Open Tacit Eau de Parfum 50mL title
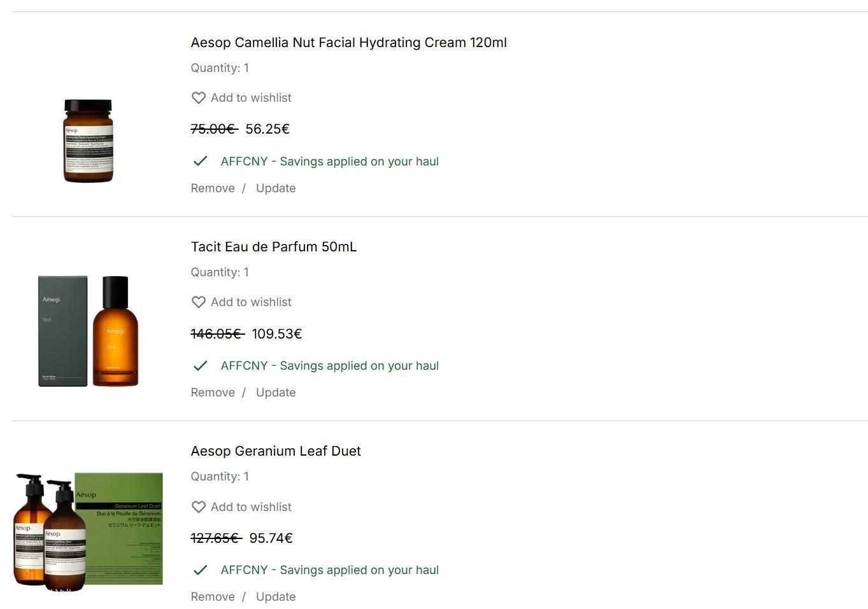This screenshot has height=609, width=868. click(273, 247)
